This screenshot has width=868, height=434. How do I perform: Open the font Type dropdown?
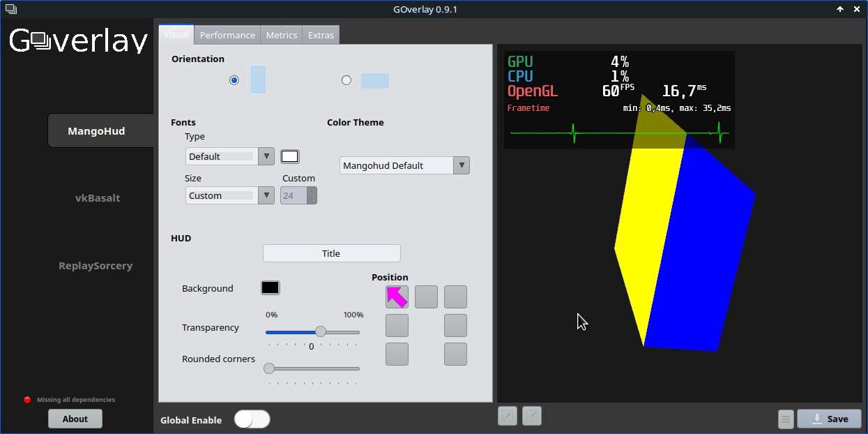(x=230, y=156)
